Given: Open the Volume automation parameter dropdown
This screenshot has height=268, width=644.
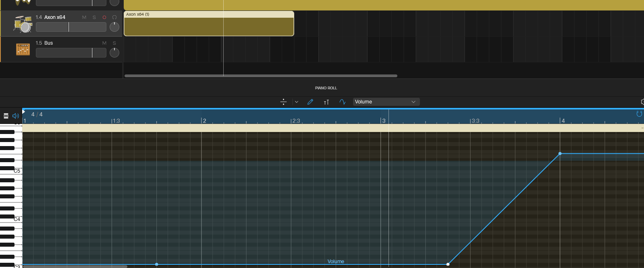Looking at the screenshot, I should pos(386,102).
